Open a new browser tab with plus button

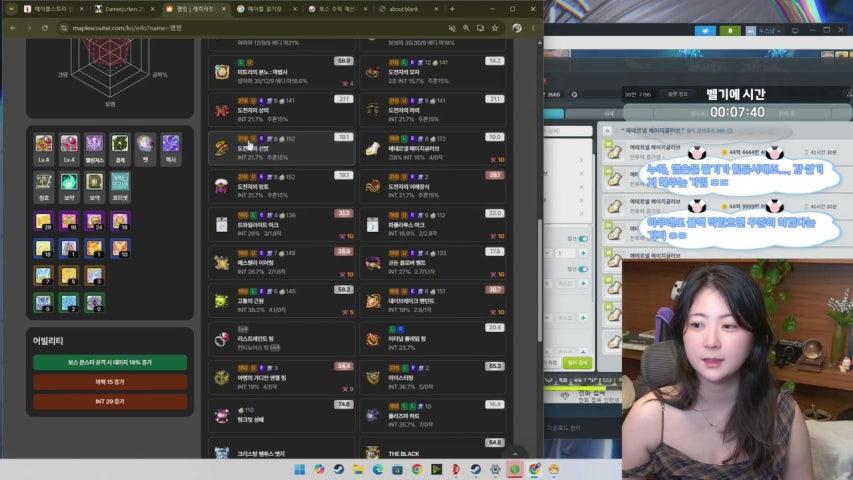452,9
